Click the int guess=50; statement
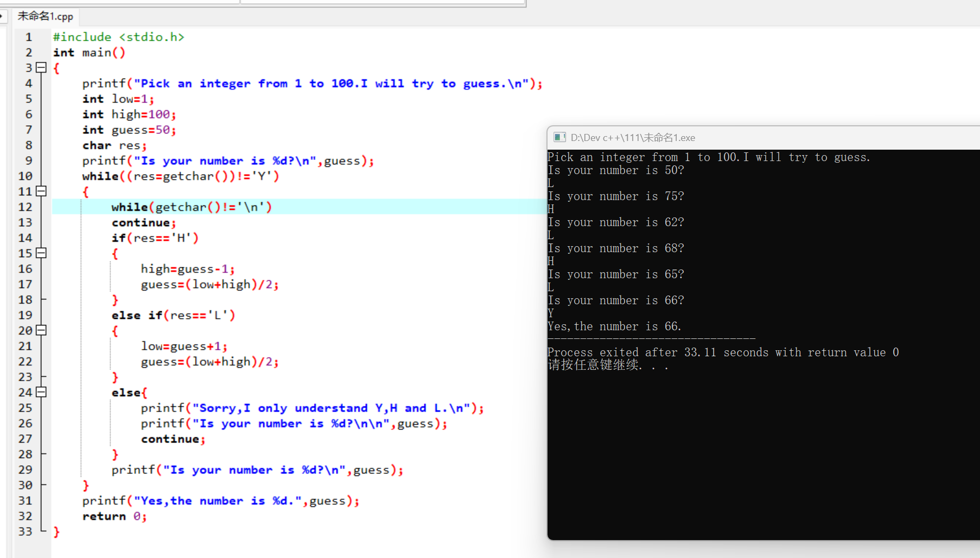Image resolution: width=980 pixels, height=558 pixels. [x=129, y=130]
